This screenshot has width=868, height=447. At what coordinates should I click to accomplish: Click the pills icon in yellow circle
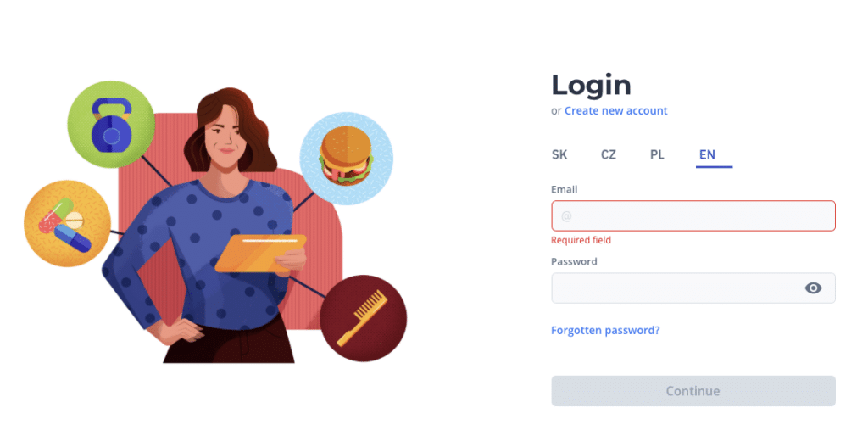[x=68, y=224]
